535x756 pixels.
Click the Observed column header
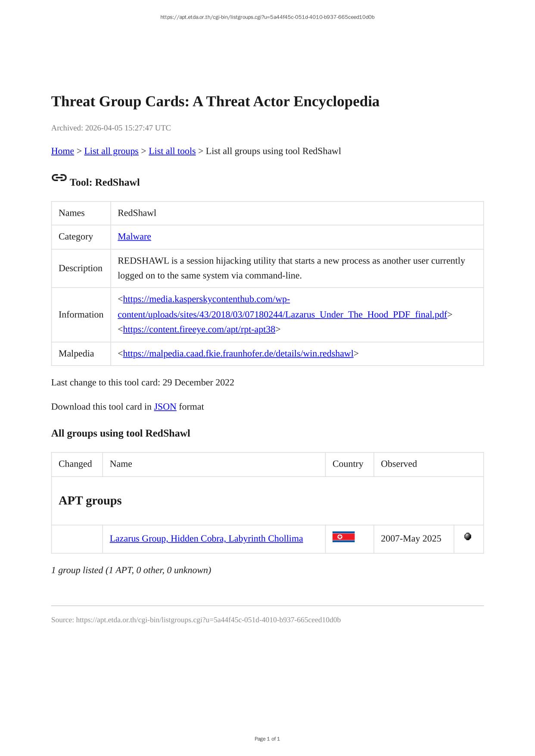(398, 464)
